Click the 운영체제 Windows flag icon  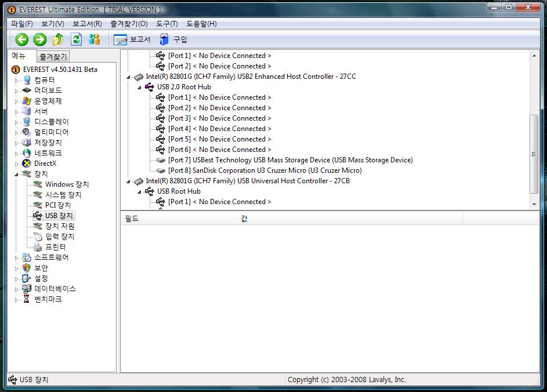tap(27, 101)
